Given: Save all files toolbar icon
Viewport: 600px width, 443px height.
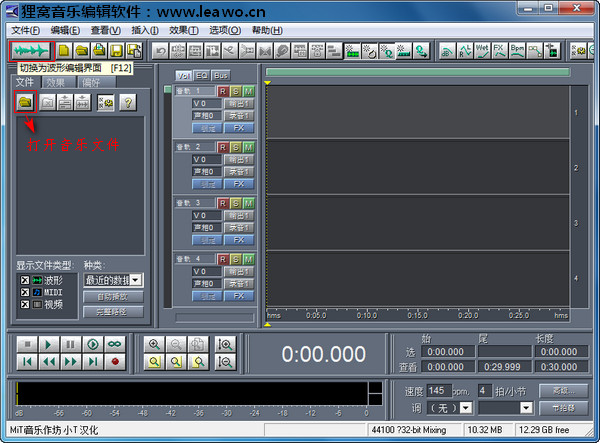Looking at the screenshot, I should coord(134,51).
